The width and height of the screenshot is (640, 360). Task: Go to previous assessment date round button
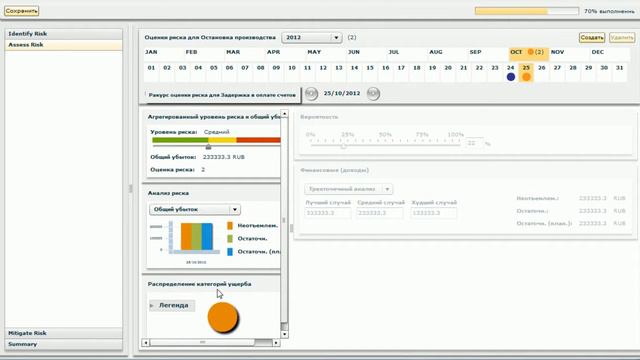tap(311, 93)
